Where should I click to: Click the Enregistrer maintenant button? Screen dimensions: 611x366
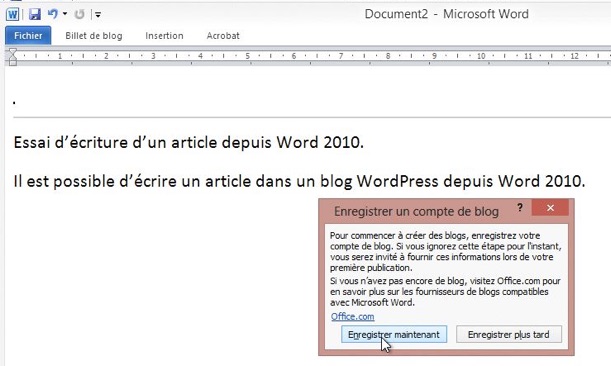pos(394,334)
